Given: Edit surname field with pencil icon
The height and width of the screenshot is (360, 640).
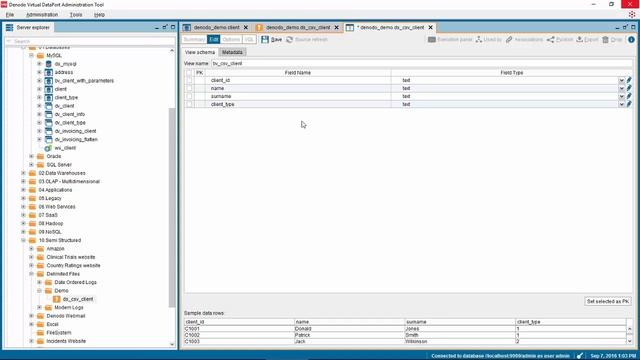Looking at the screenshot, I should (x=629, y=96).
